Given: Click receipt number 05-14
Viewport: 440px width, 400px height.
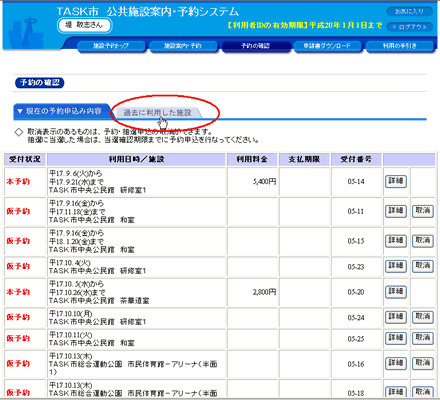Looking at the screenshot, I should (356, 182).
